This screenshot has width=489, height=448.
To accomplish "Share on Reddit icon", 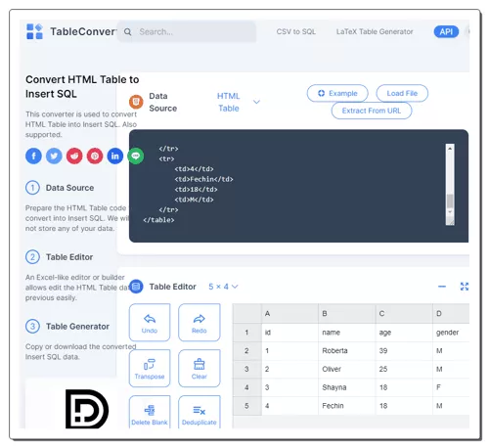I will click(x=74, y=156).
